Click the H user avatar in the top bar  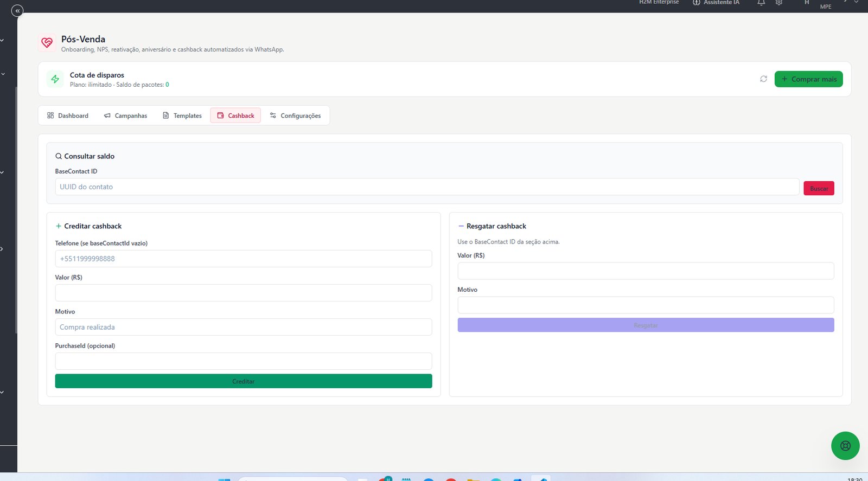coord(807,3)
